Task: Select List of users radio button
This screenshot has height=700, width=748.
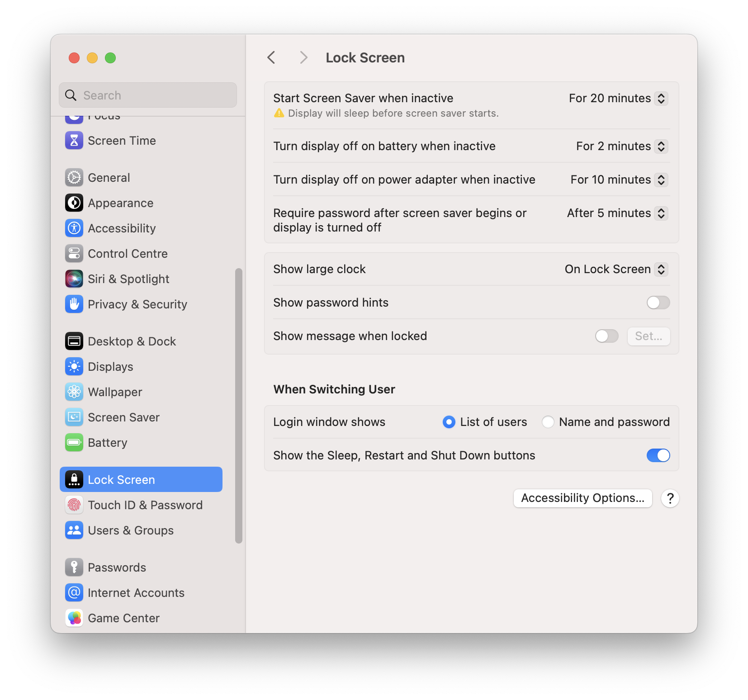Action: [449, 422]
